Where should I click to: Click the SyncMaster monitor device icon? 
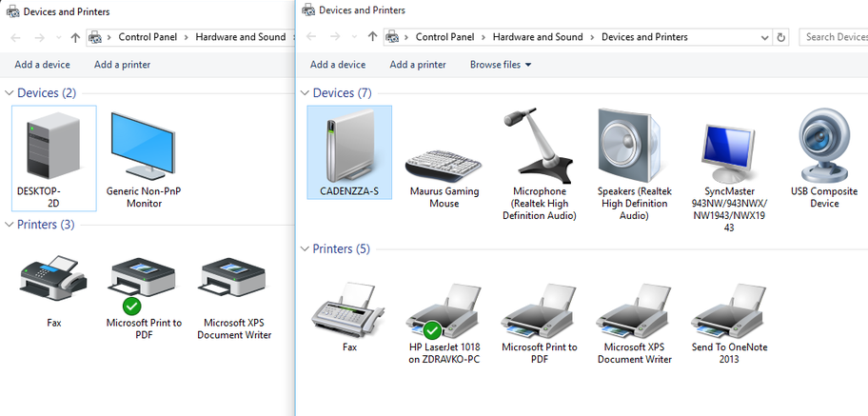(729, 152)
